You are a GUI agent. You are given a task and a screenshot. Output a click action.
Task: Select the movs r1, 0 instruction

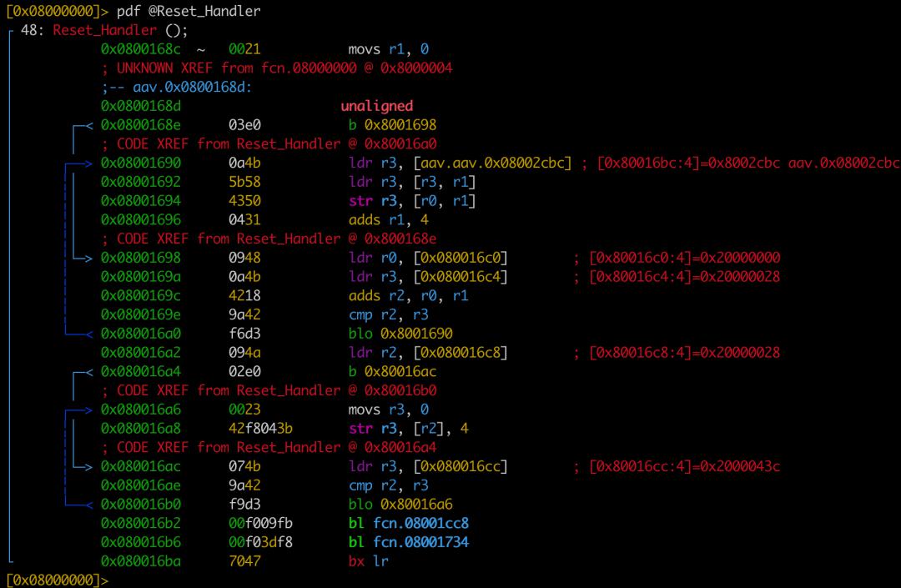(389, 49)
